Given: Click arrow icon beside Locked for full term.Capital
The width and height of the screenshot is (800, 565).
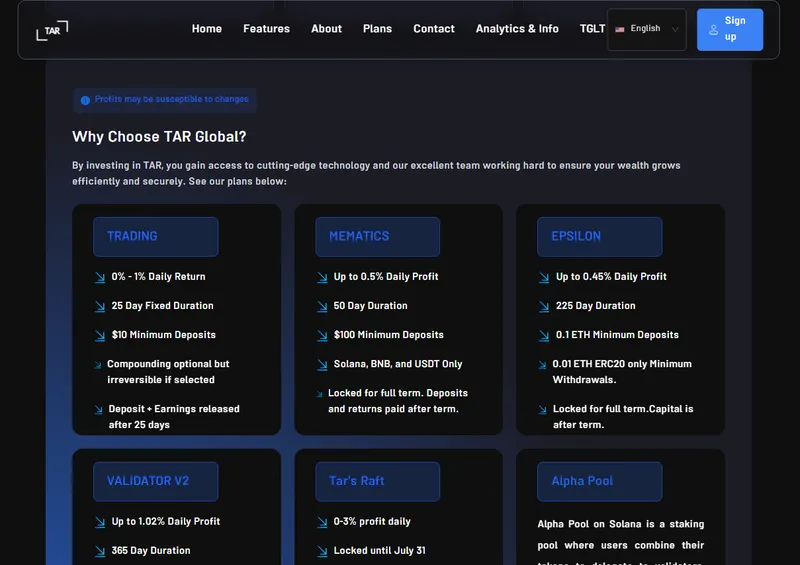Looking at the screenshot, I should coord(542,409).
